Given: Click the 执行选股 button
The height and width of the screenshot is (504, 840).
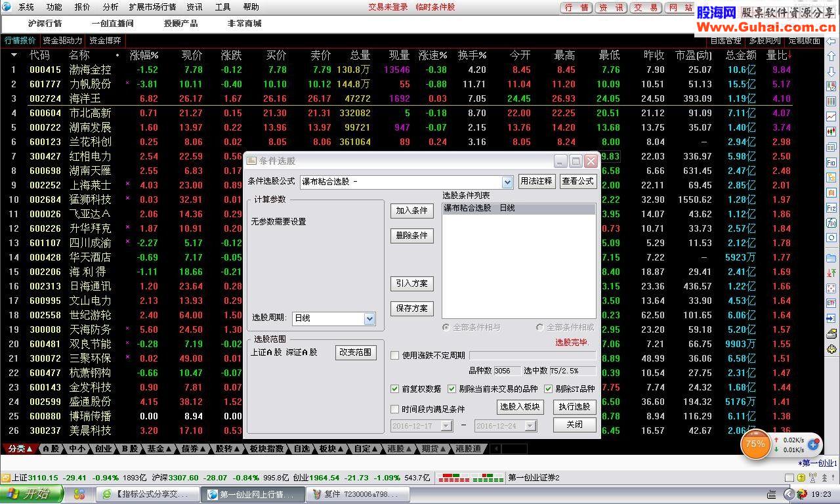Looking at the screenshot, I should 574,407.
